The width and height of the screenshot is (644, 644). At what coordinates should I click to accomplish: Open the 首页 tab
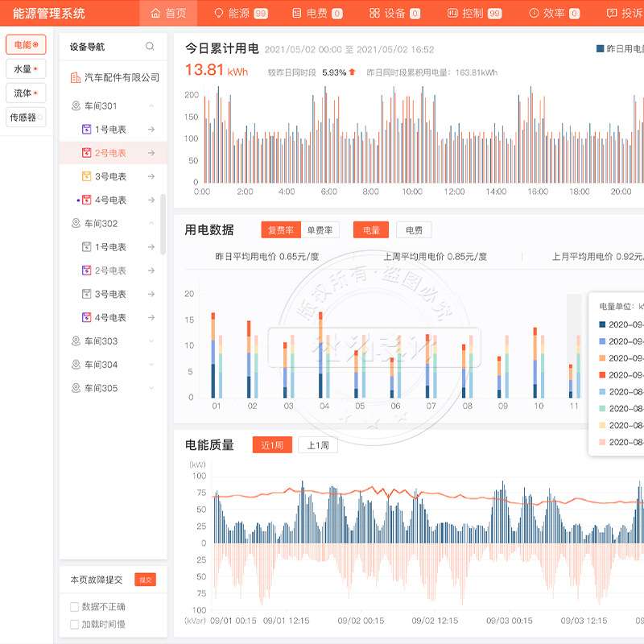click(x=168, y=13)
